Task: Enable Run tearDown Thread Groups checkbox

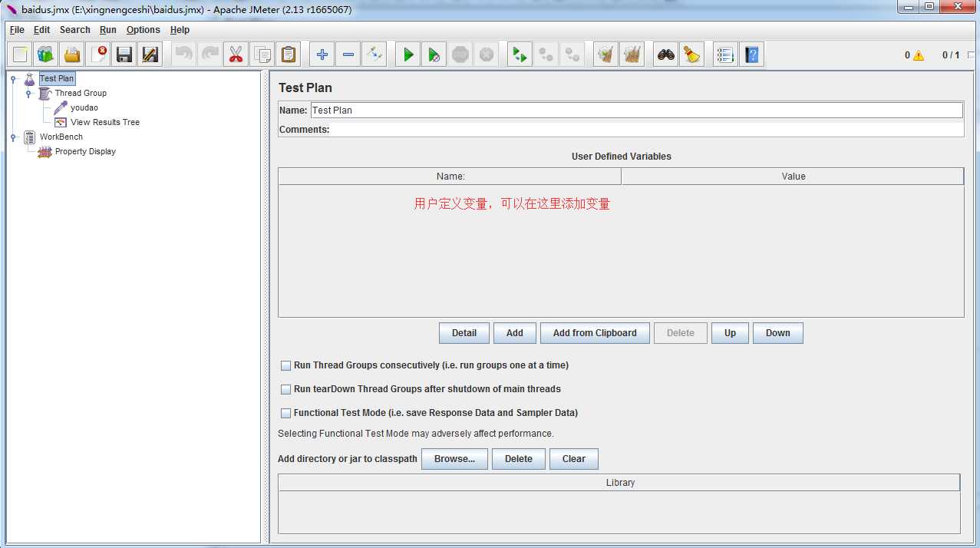Action: point(286,390)
